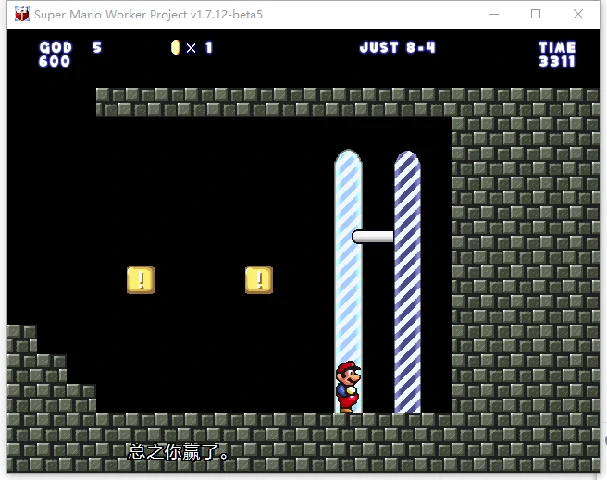The width and height of the screenshot is (607, 480).
Task: Click the TIME label in HUD
Action: point(557,48)
